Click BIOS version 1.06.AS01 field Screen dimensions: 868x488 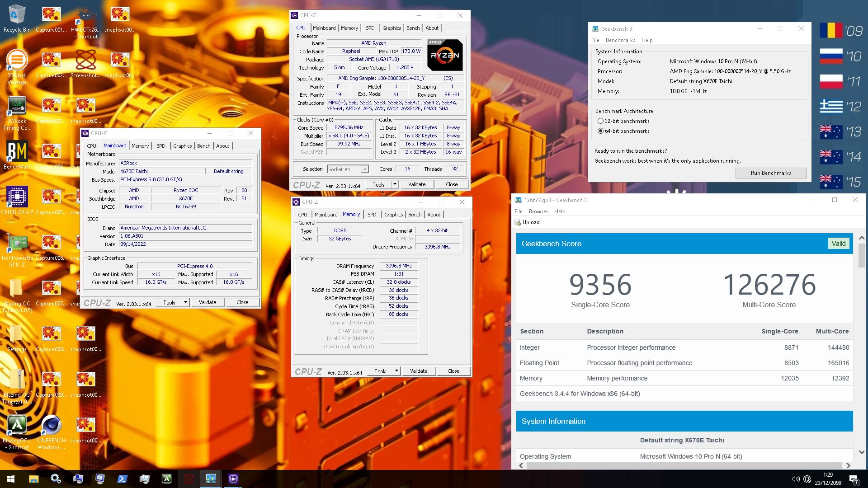[185, 236]
